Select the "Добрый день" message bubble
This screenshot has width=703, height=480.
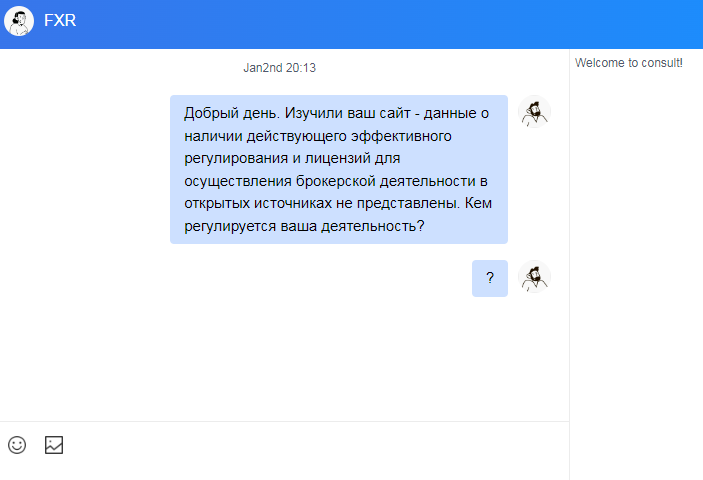[338, 169]
